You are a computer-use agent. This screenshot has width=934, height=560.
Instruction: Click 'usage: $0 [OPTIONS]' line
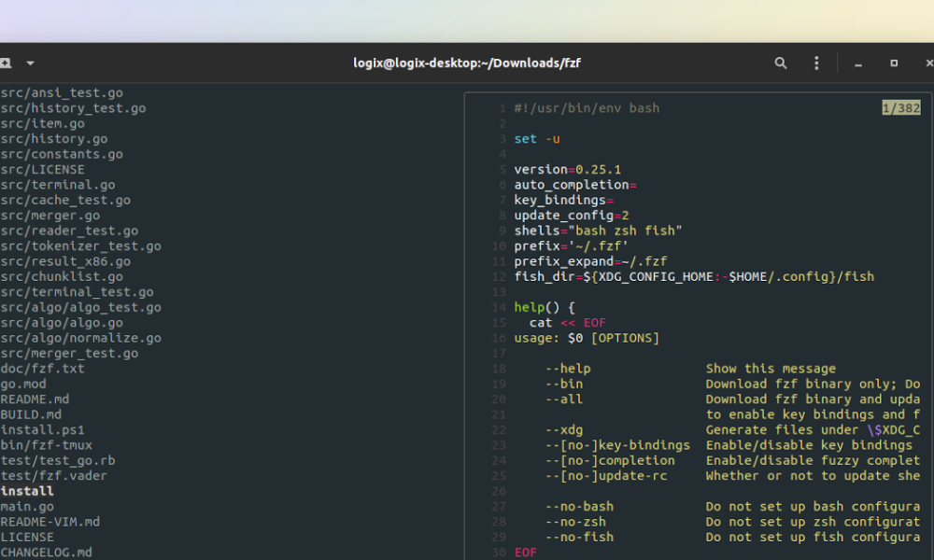(587, 338)
